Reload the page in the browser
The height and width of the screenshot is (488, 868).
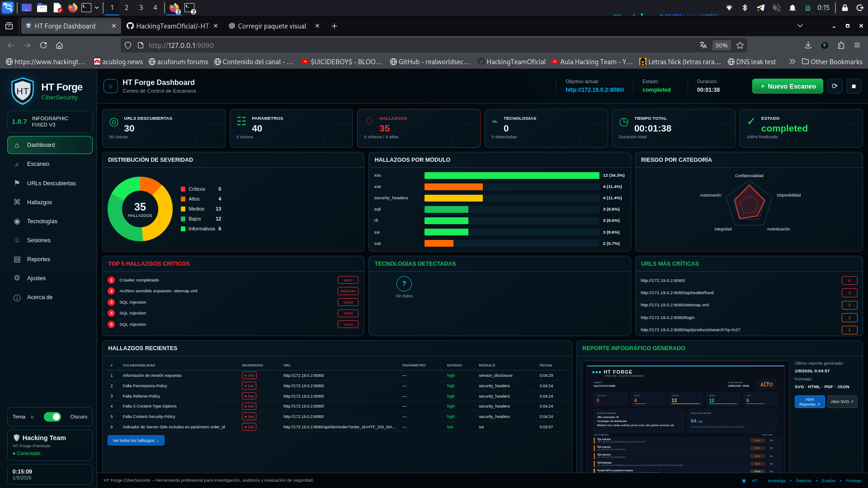click(x=43, y=45)
